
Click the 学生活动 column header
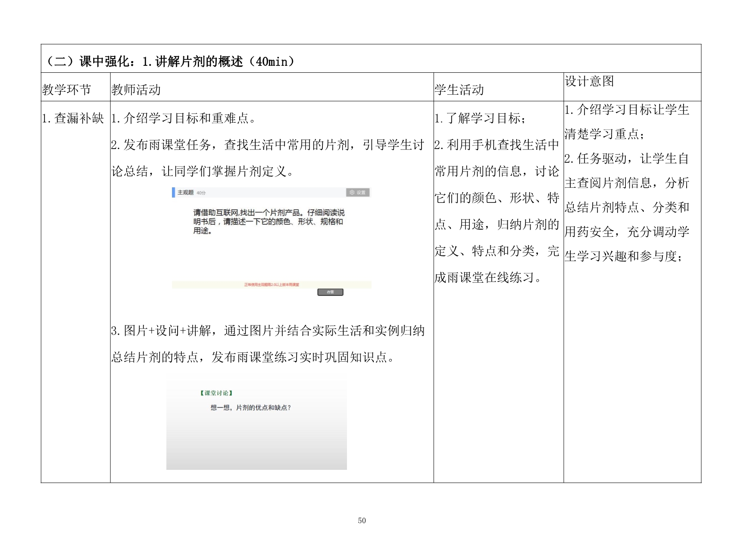[x=459, y=90]
